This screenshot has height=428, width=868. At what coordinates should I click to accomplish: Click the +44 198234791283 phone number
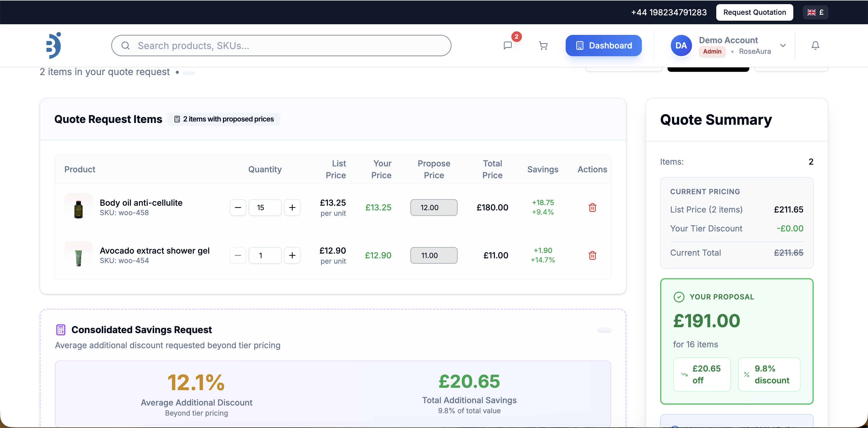(x=668, y=12)
